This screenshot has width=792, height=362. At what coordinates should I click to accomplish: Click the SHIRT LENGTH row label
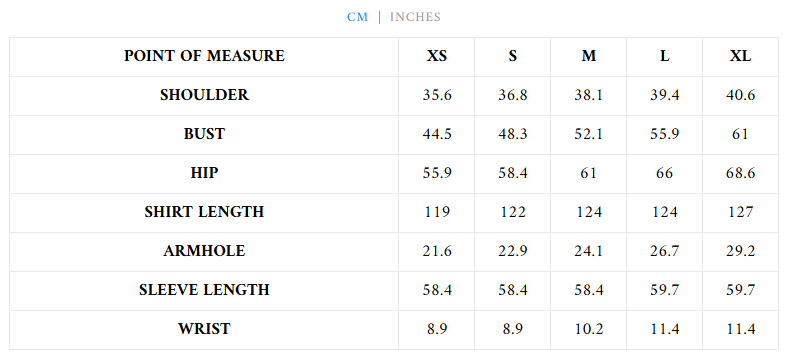pos(204,212)
